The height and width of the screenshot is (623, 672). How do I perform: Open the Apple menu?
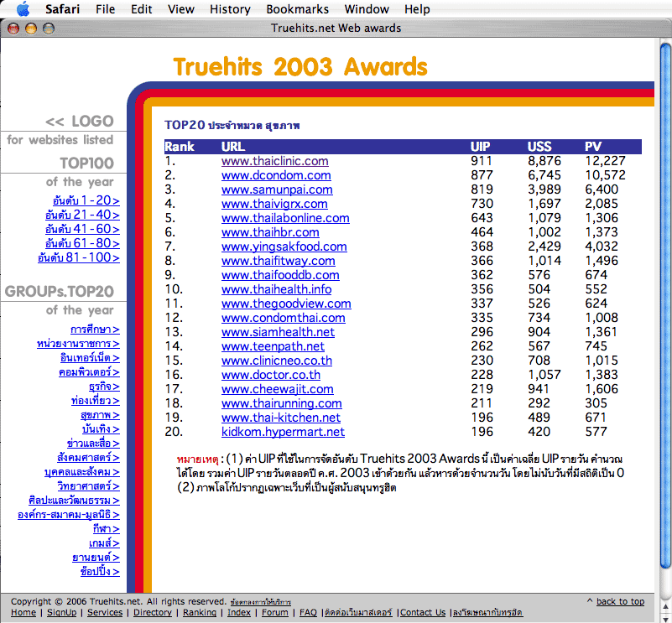tap(23, 9)
